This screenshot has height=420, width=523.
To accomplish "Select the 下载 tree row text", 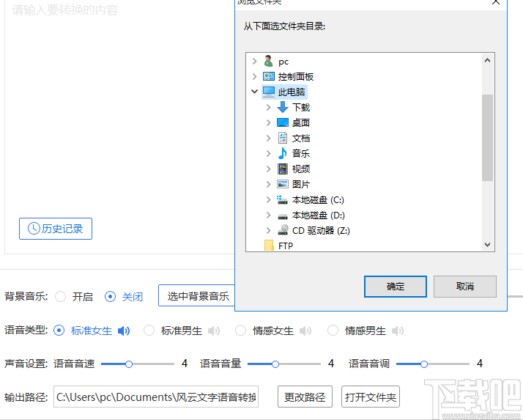I will (x=301, y=107).
